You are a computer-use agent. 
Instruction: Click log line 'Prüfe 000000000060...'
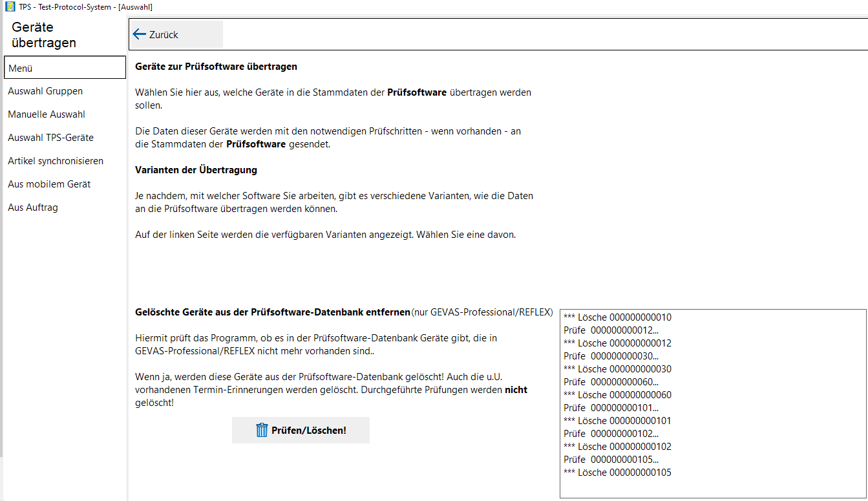tap(611, 382)
